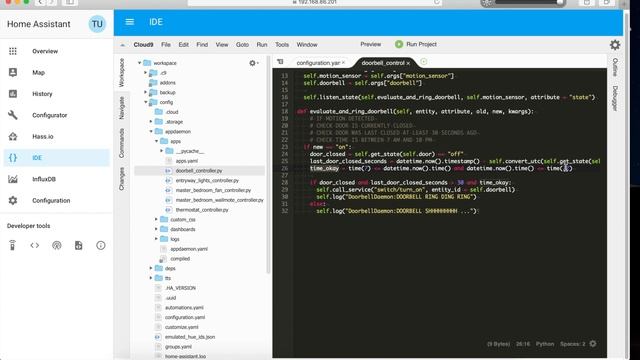Open Templates developer tool file icon

pos(78,245)
